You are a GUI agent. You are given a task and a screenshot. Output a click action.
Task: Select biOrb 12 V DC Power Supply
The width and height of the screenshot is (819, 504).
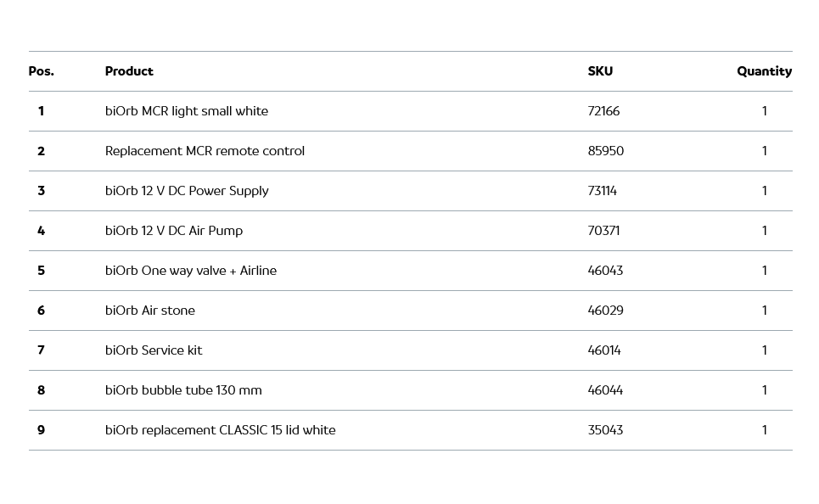(x=187, y=191)
